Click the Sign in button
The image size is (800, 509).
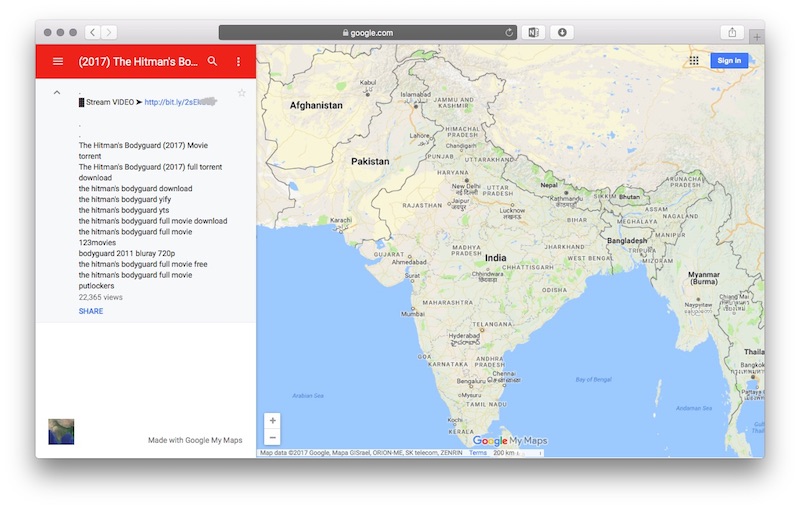(x=729, y=61)
